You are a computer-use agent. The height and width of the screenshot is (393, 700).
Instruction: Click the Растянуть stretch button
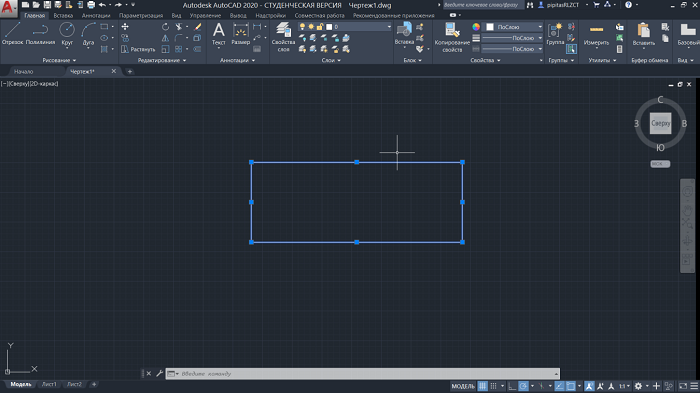138,50
